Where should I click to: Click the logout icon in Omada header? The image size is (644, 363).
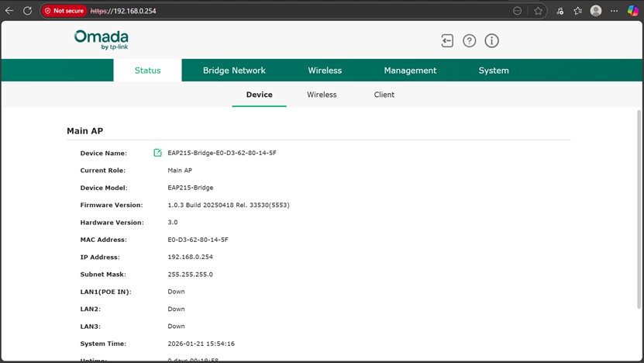(447, 41)
